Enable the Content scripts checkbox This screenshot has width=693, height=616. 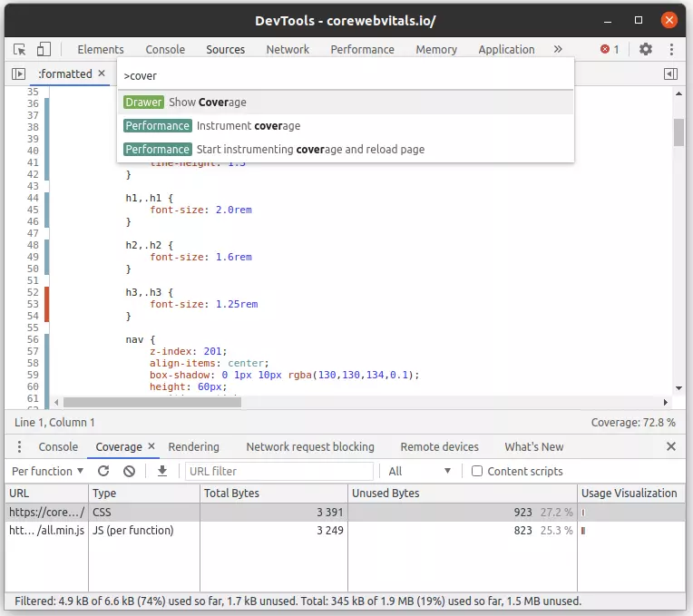point(477,471)
